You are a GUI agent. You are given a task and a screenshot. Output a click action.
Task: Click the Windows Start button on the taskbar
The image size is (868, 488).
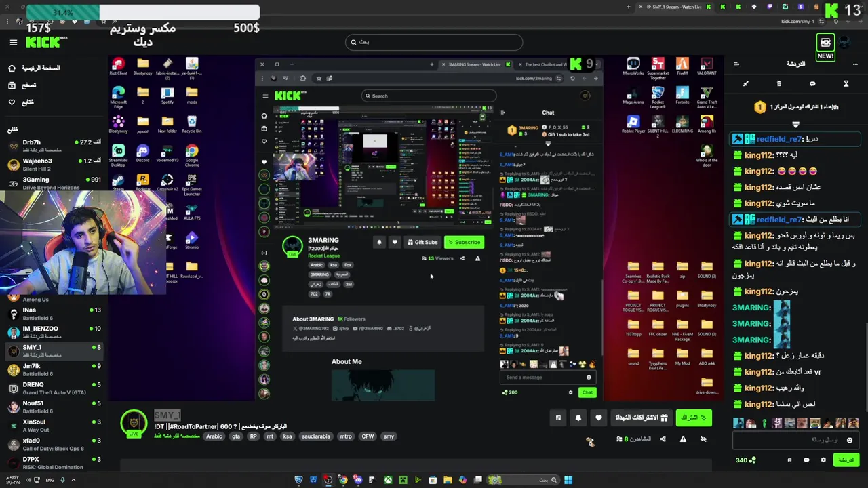pos(568,480)
